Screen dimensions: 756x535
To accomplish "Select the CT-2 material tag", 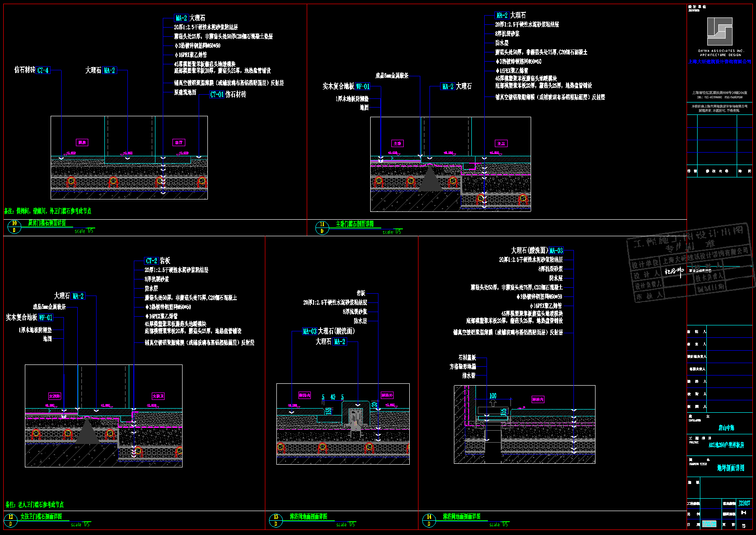I will coord(151,261).
